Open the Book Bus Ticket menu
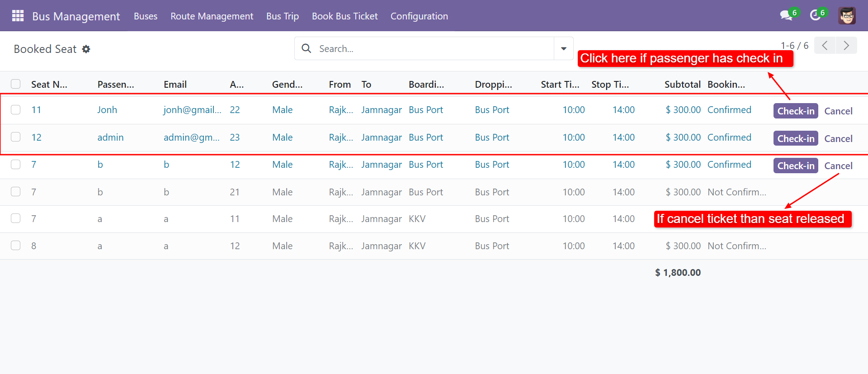The height and width of the screenshot is (374, 868). (x=344, y=16)
